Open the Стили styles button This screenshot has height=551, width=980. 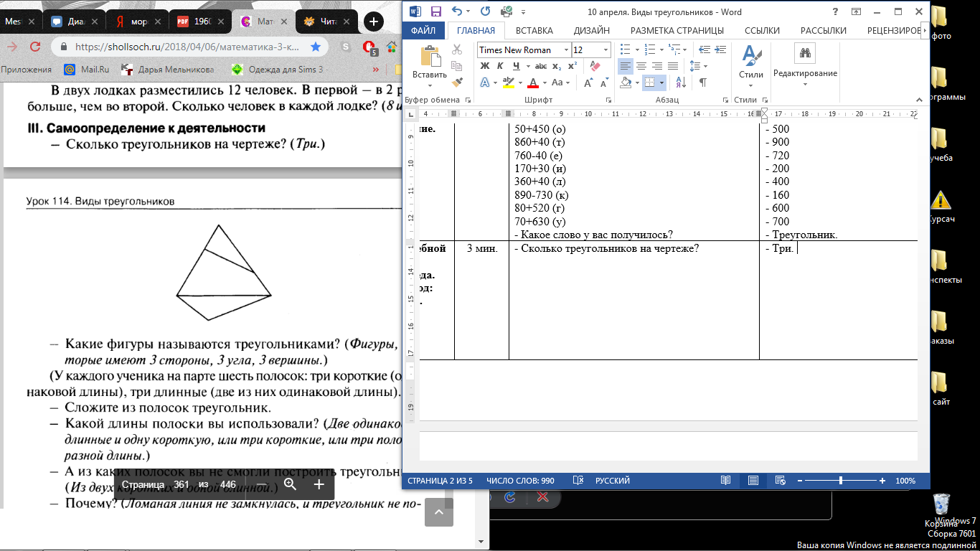coord(751,66)
